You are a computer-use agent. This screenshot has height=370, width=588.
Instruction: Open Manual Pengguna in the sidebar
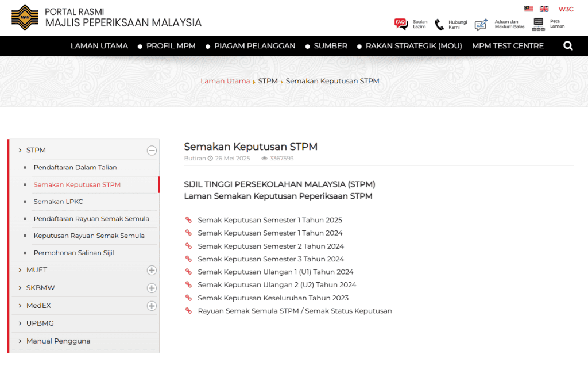click(x=59, y=341)
